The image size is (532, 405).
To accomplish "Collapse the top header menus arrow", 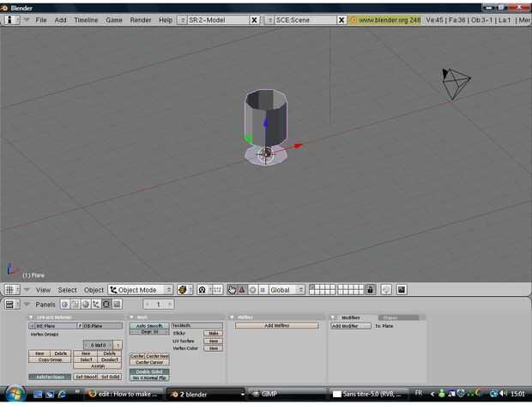I will [x=27, y=20].
